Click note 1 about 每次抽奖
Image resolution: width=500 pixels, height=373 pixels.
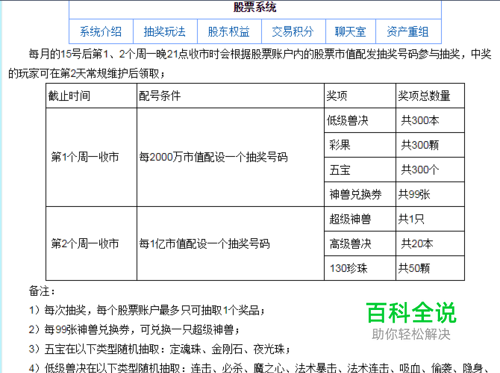[x=147, y=310]
